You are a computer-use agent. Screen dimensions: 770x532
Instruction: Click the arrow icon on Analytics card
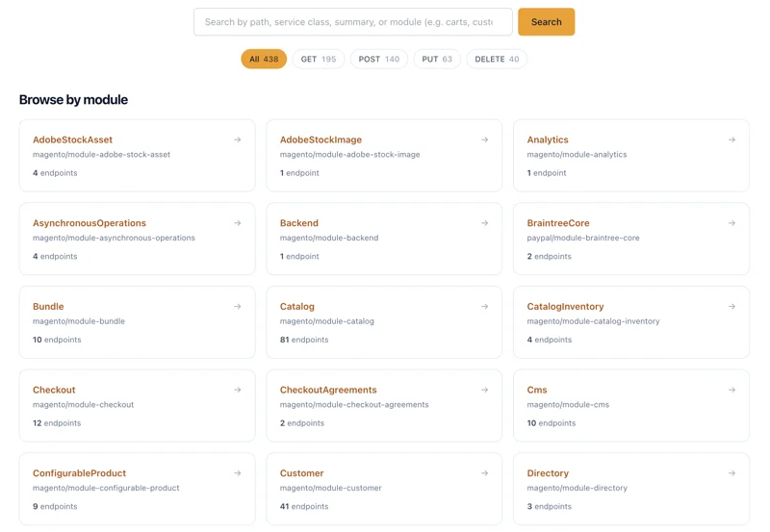(731, 139)
